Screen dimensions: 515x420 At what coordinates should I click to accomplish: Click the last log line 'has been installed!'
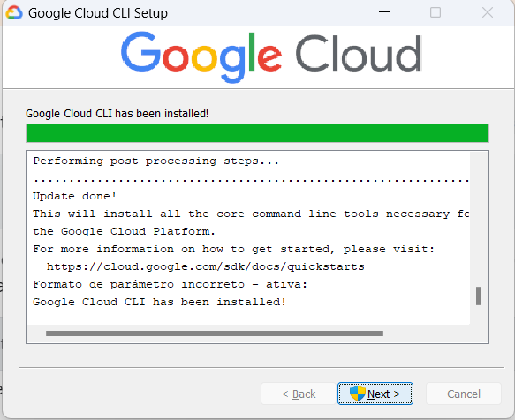(x=159, y=302)
